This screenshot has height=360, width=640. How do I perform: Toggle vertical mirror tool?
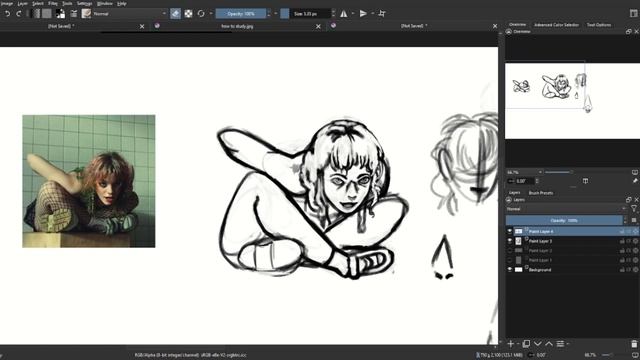point(363,14)
